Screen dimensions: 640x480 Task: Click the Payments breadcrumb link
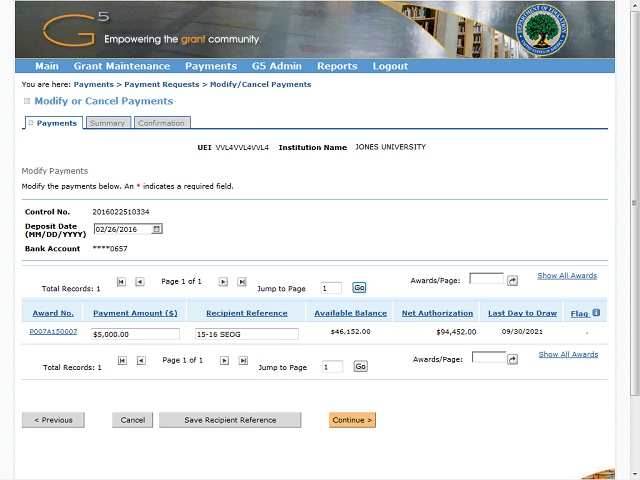tap(93, 84)
